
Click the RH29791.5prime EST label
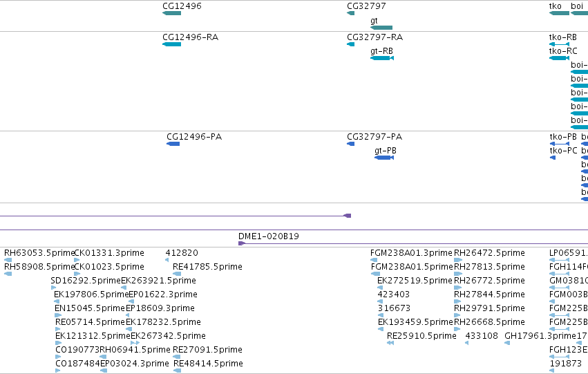[489, 308]
